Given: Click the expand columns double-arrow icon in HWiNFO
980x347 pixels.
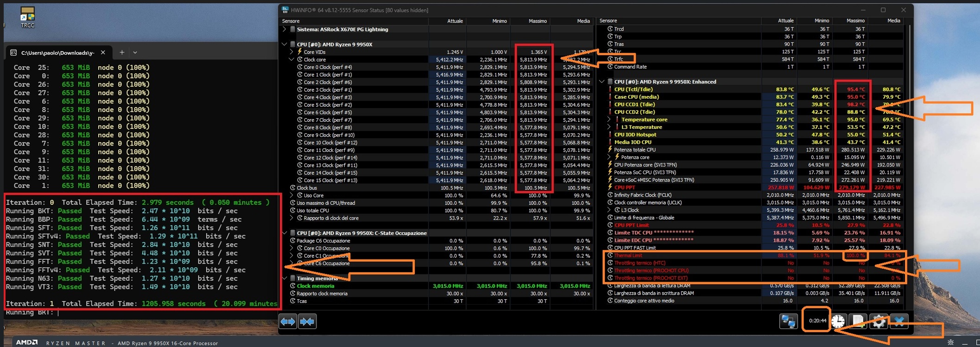Looking at the screenshot, I should 288,321.
